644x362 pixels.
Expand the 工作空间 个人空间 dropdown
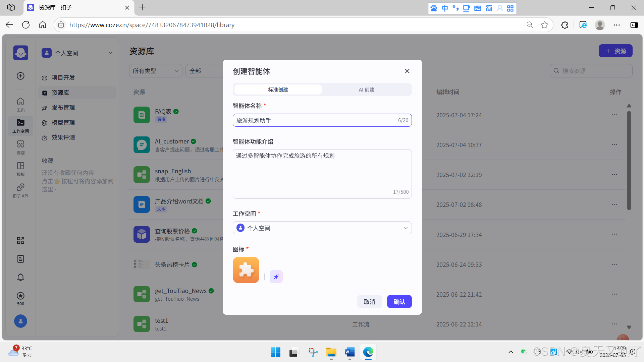(322, 228)
